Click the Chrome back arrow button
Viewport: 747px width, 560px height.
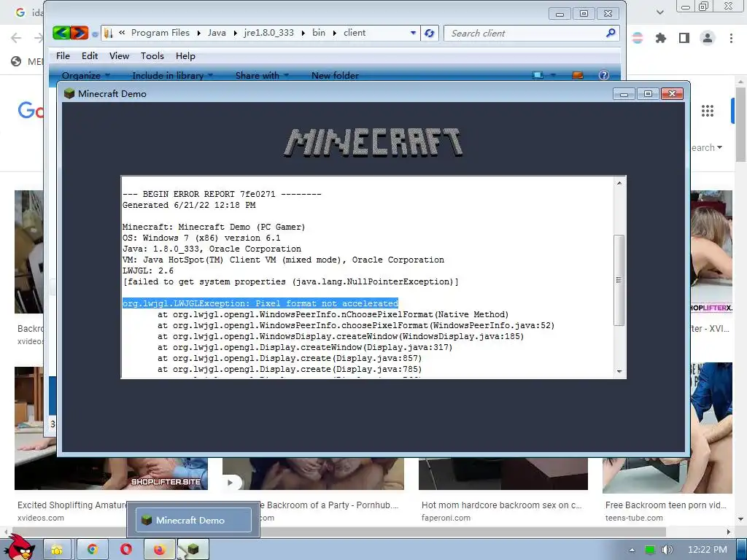[16, 38]
